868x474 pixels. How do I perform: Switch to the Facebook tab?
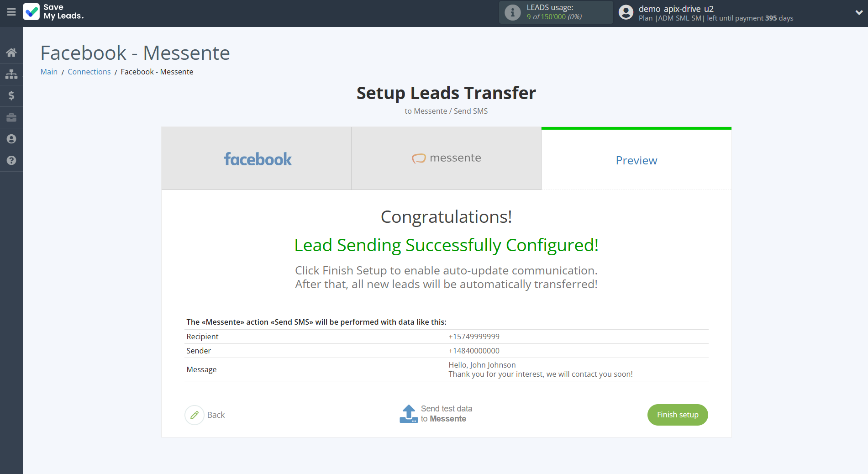pos(257,158)
